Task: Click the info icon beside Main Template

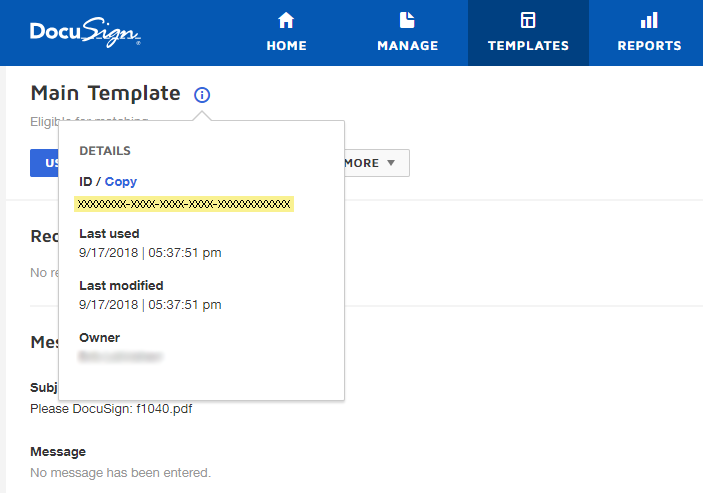Action: 202,95
